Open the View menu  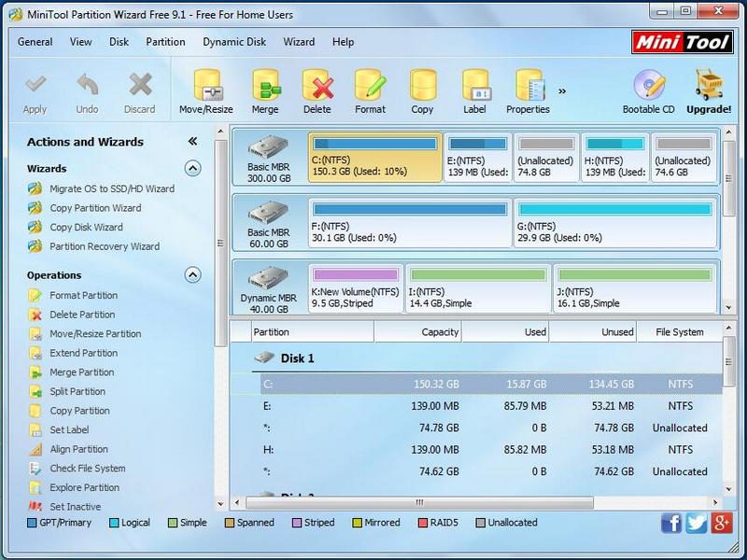[81, 42]
